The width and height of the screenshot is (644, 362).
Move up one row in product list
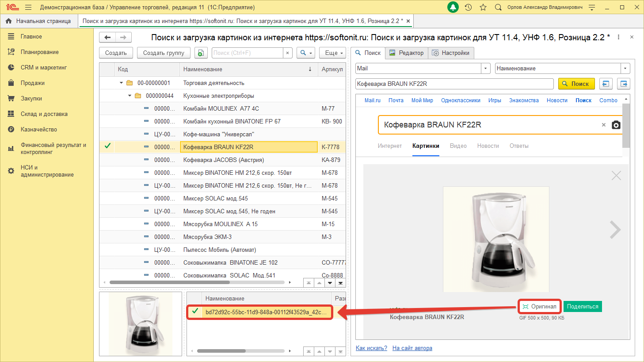click(319, 283)
